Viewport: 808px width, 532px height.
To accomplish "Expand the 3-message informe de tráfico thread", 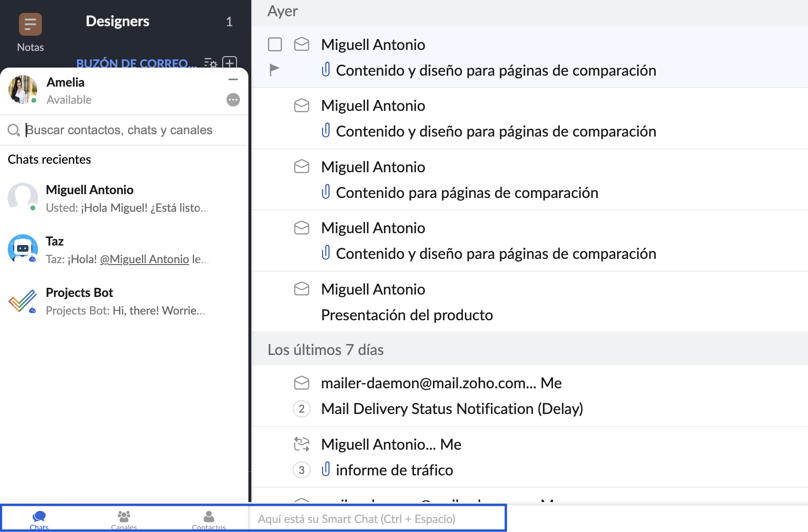I will coord(302,470).
